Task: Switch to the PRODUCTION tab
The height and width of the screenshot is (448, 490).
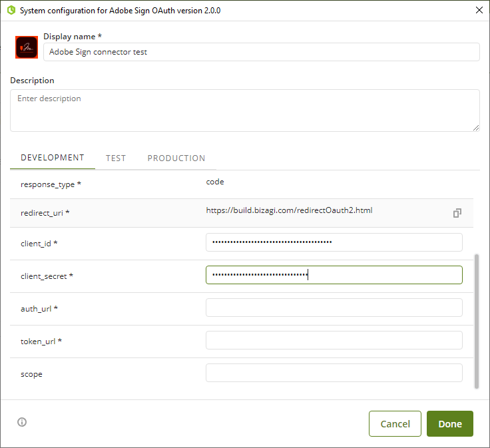Action: tap(176, 158)
